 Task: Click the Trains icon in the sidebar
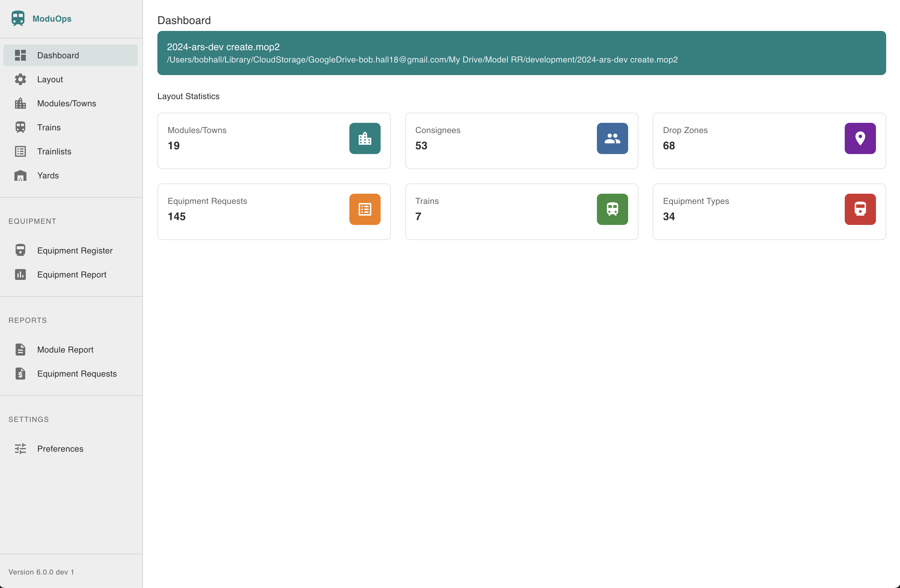[20, 127]
